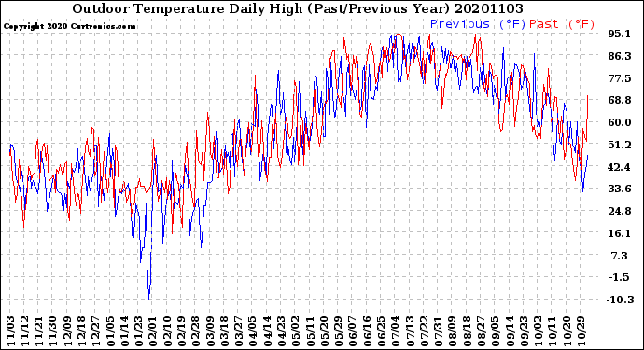Click the 12/27 x-axis date label
This screenshot has width=644, height=350.
[x=96, y=331]
